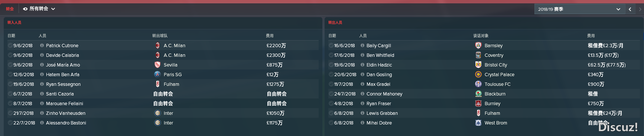Click the West Brom club crest

(x=478, y=123)
